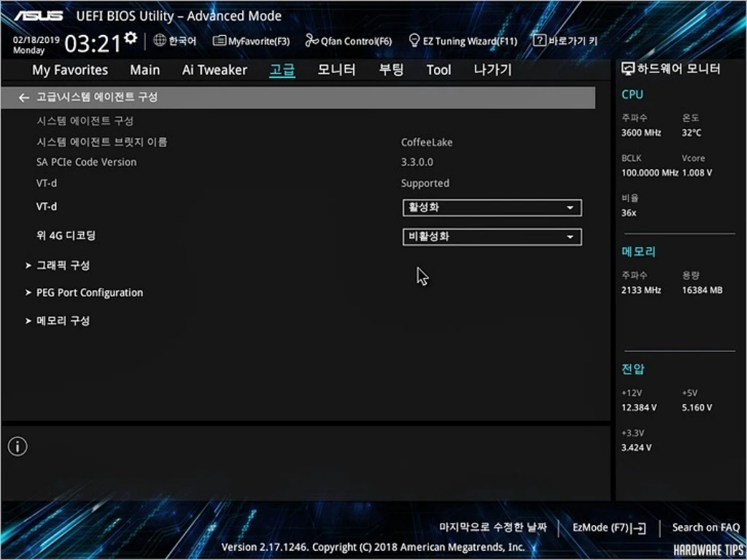Click Search on FAQ link
The width and height of the screenshot is (747, 560).
point(706,528)
